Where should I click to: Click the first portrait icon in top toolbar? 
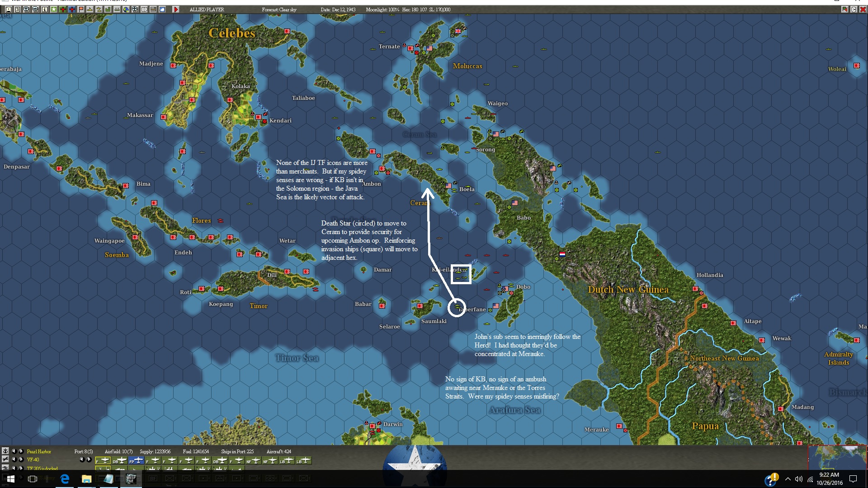9,9
